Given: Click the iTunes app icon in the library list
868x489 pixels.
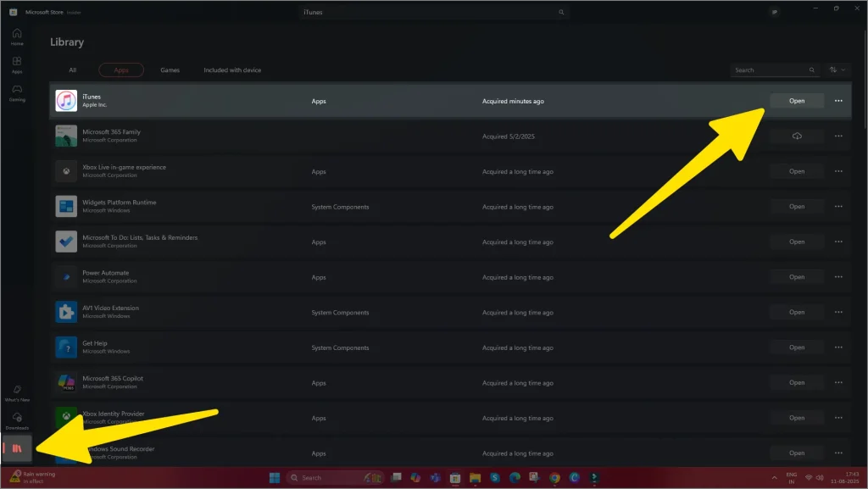Looking at the screenshot, I should [x=65, y=100].
